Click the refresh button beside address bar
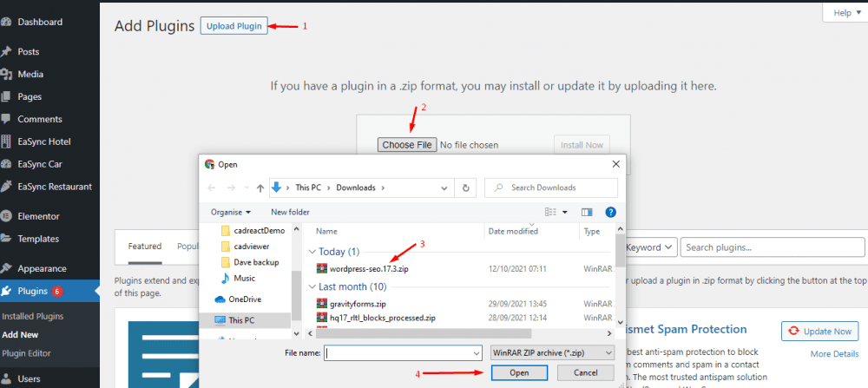Screen dimensions: 868x388 click(466, 187)
